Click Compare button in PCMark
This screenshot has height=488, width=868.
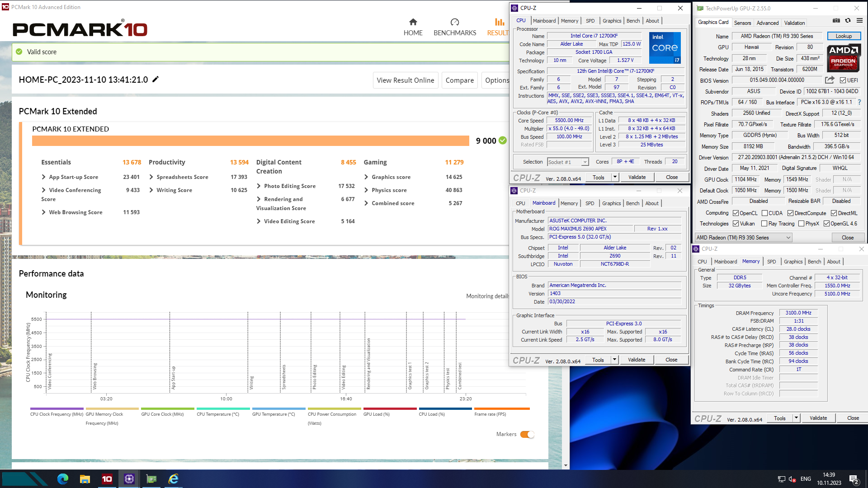coord(460,80)
